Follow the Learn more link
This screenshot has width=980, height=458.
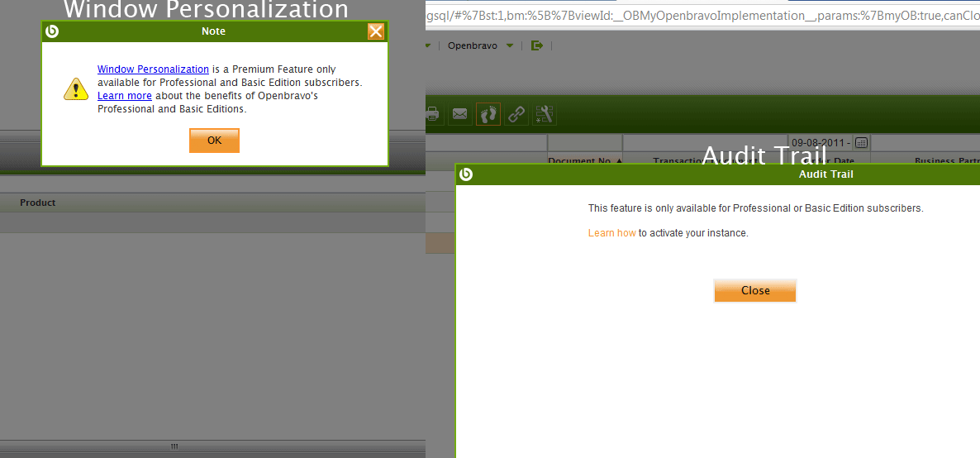click(124, 96)
